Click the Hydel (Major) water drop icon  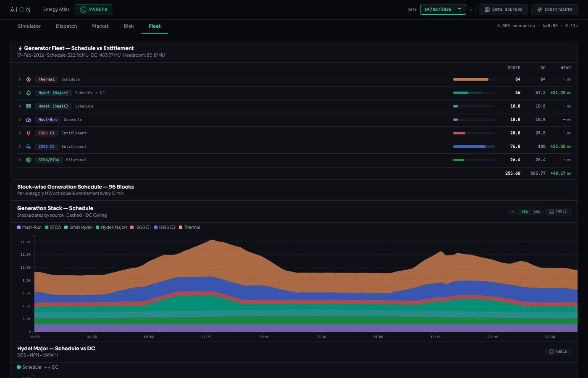(x=28, y=92)
